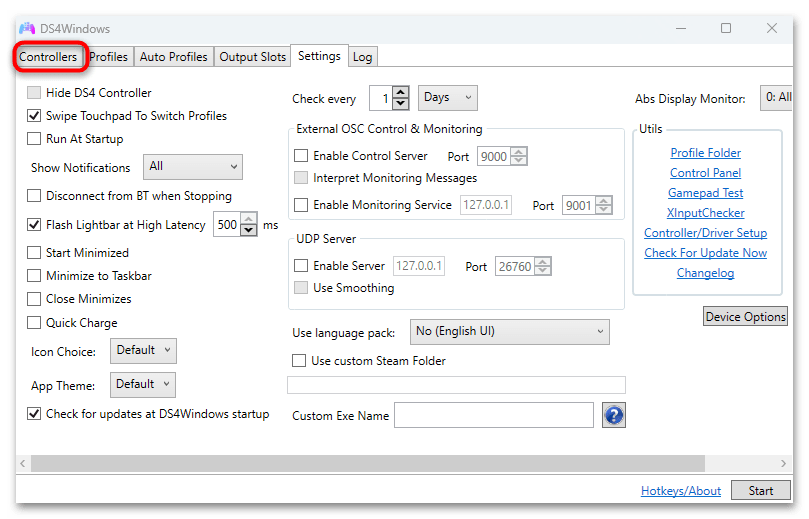
Task: Check Enable Monitoring Service
Action: click(301, 205)
